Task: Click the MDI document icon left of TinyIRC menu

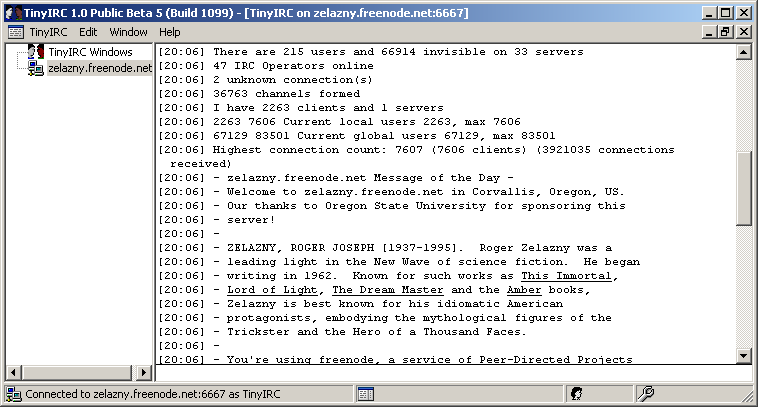Action: (15, 32)
